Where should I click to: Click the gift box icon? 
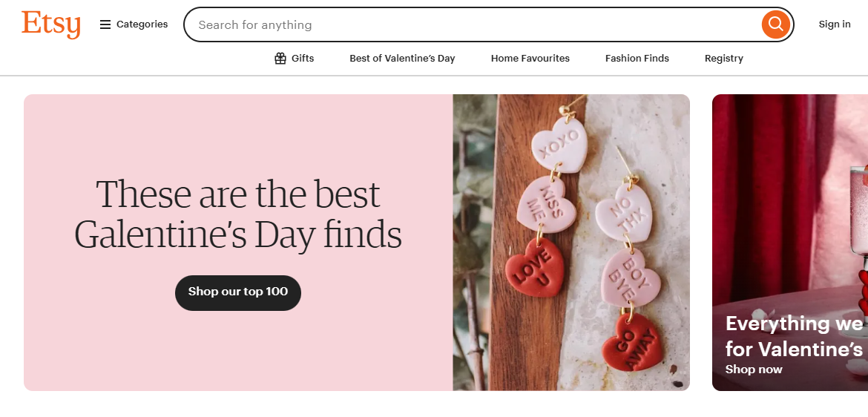click(280, 59)
